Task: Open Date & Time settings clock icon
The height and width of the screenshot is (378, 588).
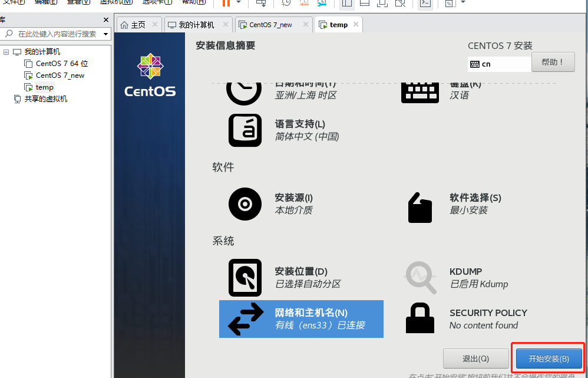Action: (x=244, y=92)
